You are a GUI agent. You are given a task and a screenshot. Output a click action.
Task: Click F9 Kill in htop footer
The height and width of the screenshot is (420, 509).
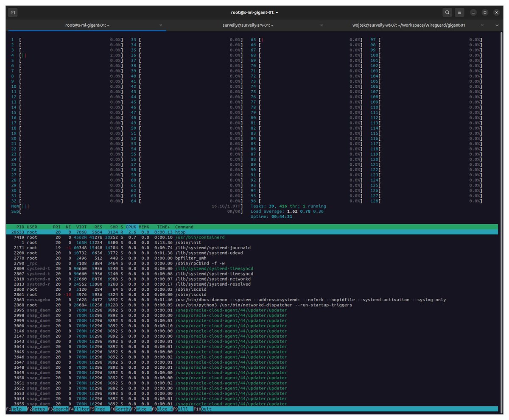(182, 409)
